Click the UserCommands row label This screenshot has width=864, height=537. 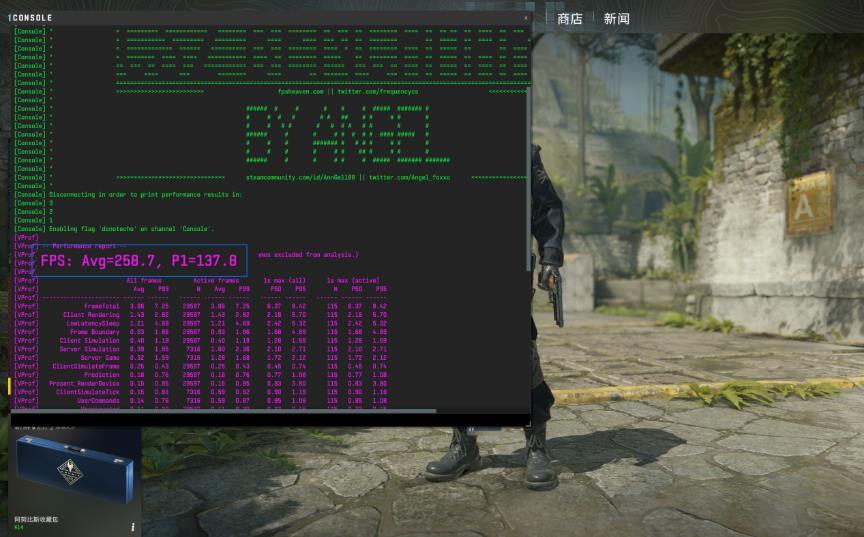pyautogui.click(x=98, y=400)
